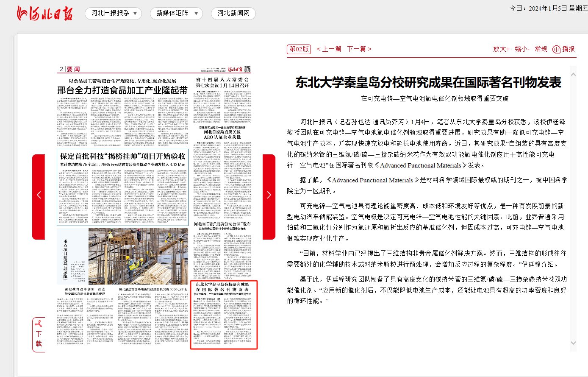Open construction site photo on newspaper page
588x377 pixels.
138,257
